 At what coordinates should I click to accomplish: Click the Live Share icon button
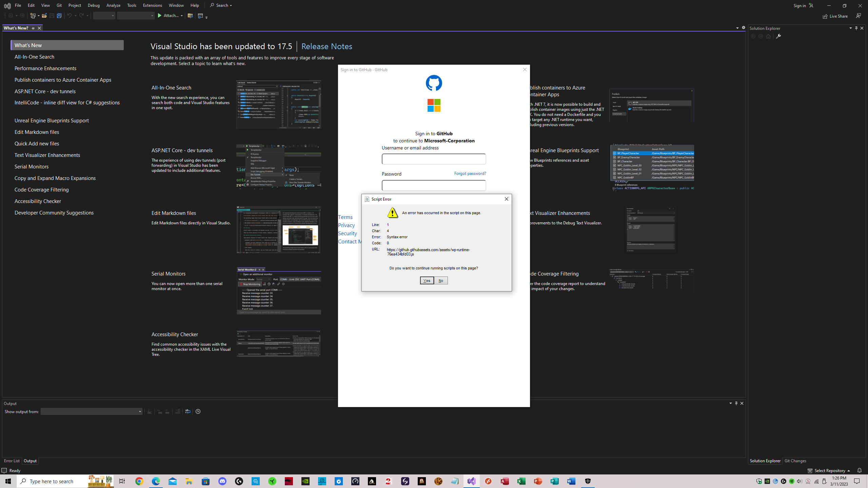[835, 16]
